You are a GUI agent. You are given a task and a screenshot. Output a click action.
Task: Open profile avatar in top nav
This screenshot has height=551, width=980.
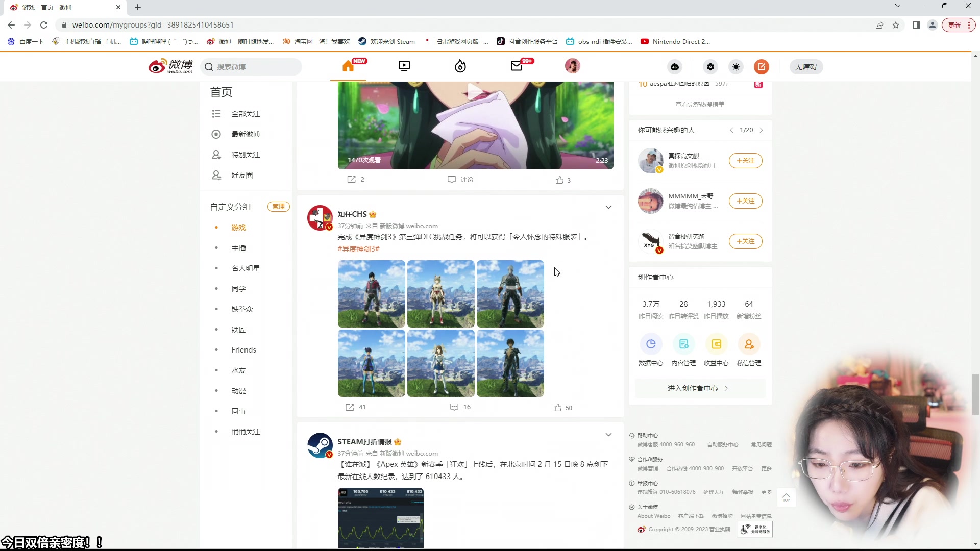(x=573, y=66)
